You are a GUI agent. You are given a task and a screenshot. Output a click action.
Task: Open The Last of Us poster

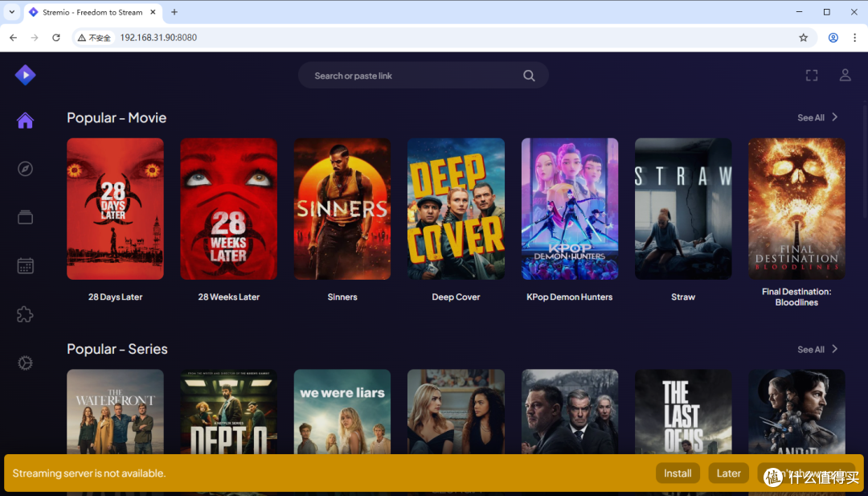coord(683,412)
